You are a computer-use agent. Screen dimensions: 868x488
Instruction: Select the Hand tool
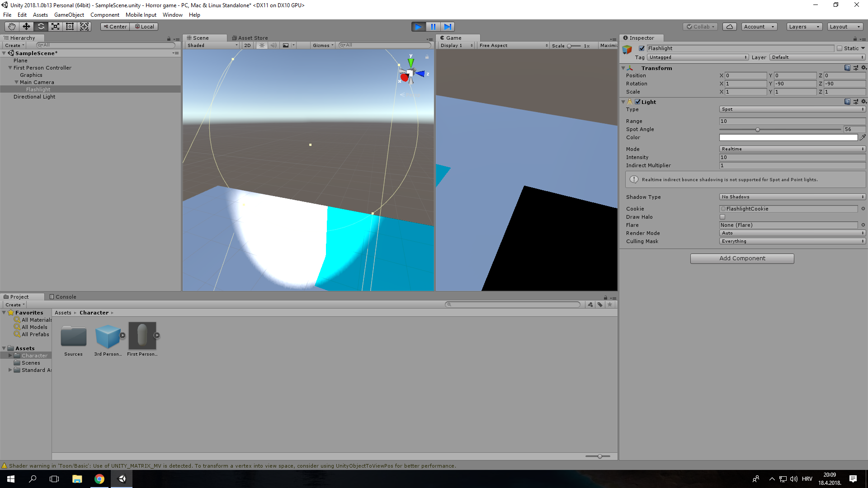tap(11, 27)
